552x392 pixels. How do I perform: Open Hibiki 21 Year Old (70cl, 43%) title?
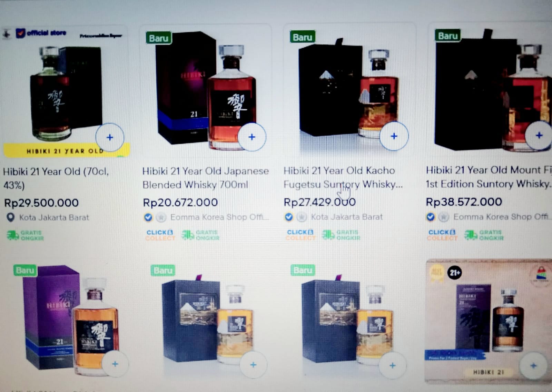click(56, 178)
